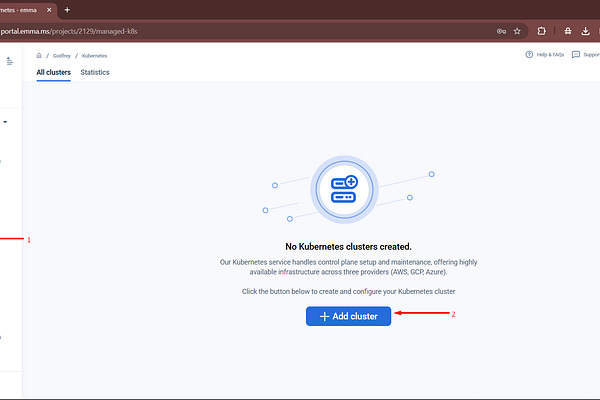The height and width of the screenshot is (400, 600).
Task: Open Help & FAQs
Action: tap(545, 55)
